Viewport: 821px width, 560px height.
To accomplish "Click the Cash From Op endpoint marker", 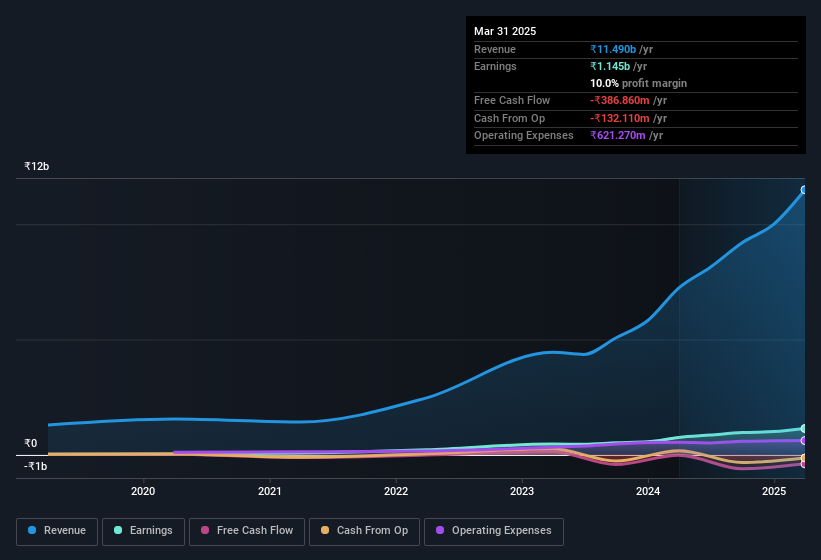I will pos(804,458).
